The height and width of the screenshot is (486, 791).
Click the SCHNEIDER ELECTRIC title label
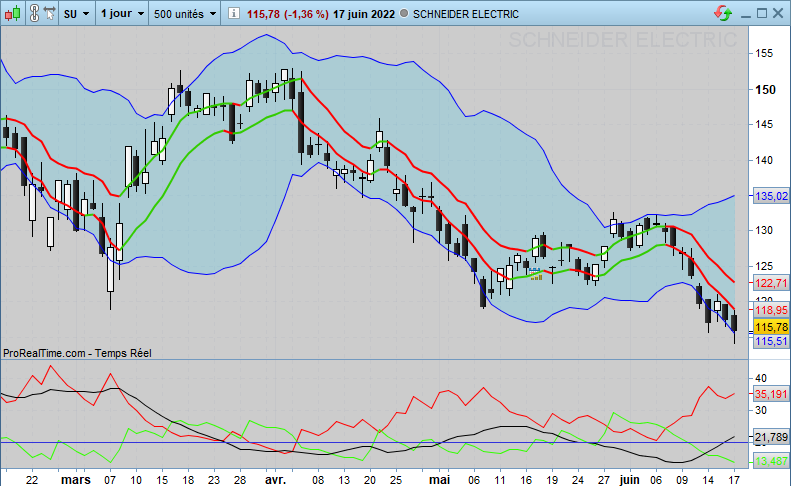466,14
